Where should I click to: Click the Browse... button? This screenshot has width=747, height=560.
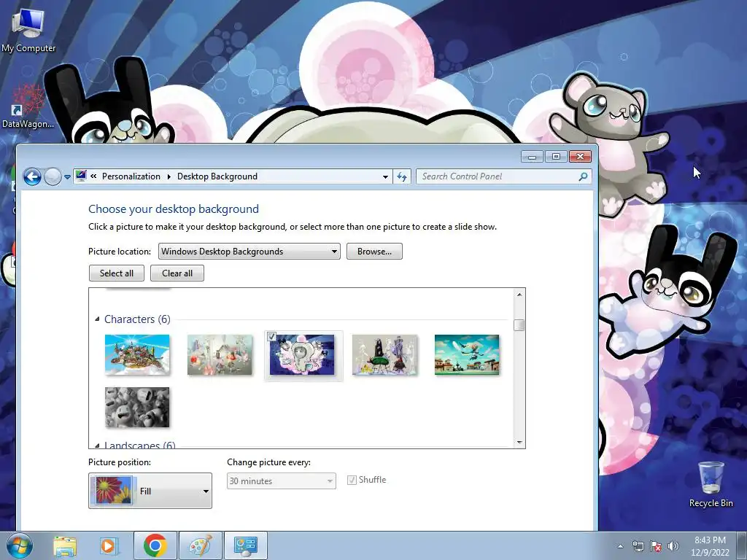(374, 252)
